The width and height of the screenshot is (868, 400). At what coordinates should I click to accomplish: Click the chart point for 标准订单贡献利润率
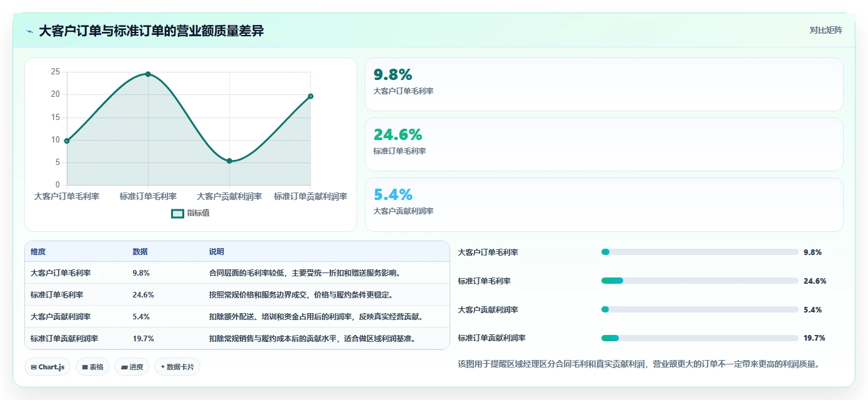click(310, 96)
